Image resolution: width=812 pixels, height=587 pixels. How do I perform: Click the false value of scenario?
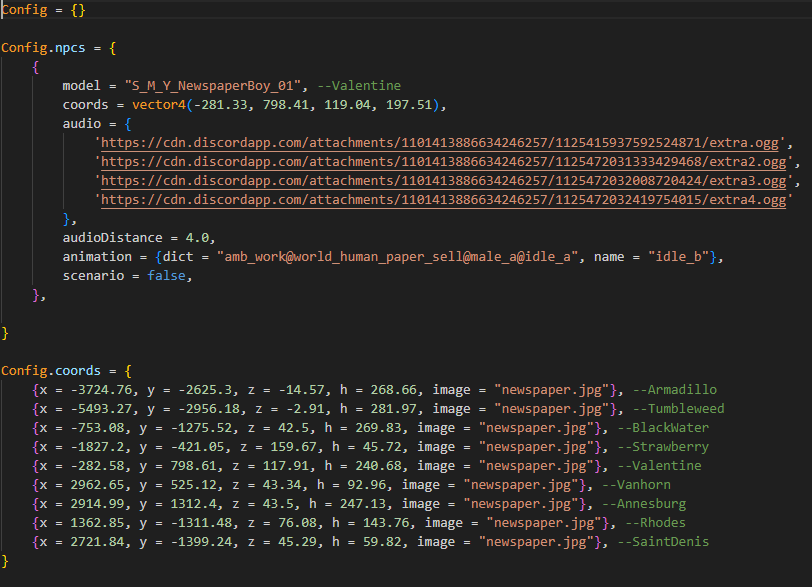(166, 276)
